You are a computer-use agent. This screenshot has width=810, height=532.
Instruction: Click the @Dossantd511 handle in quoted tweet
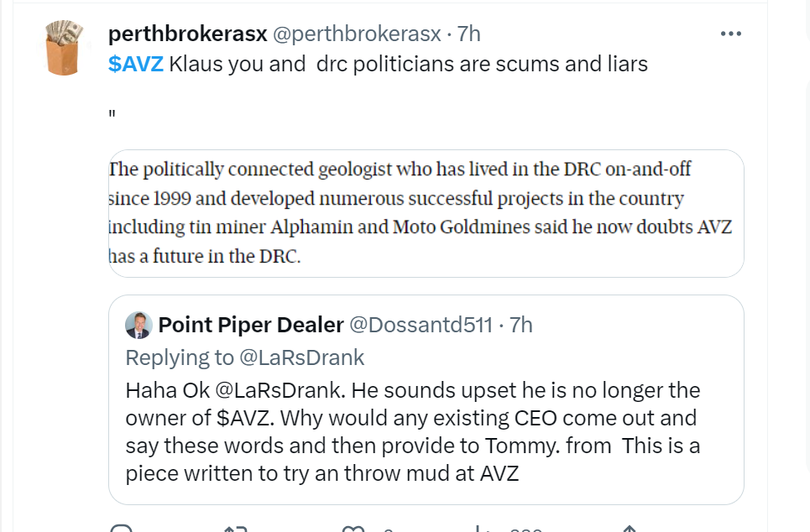(x=421, y=325)
